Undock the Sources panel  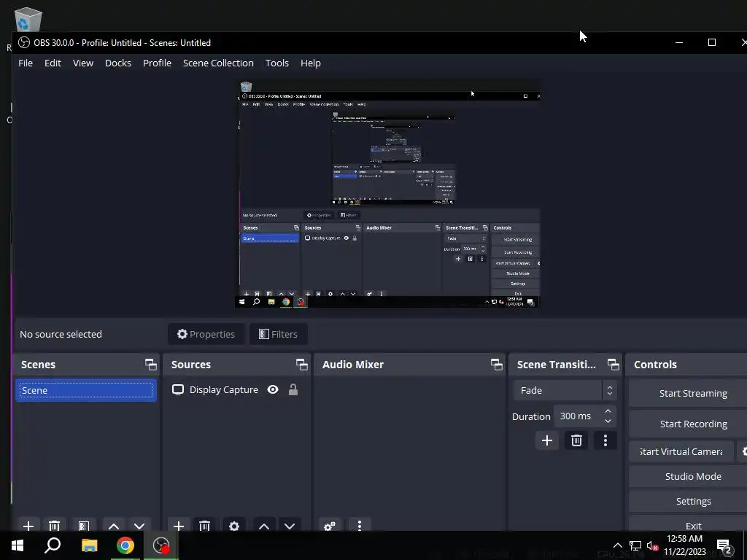tap(301, 365)
